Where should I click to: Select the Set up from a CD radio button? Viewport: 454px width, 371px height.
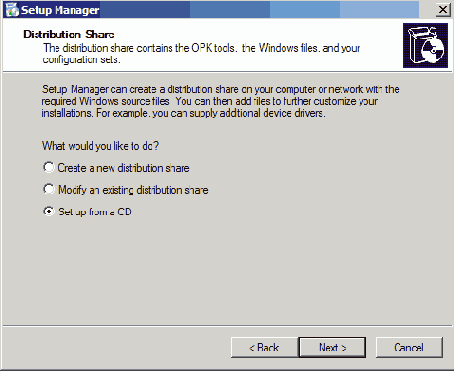[49, 211]
